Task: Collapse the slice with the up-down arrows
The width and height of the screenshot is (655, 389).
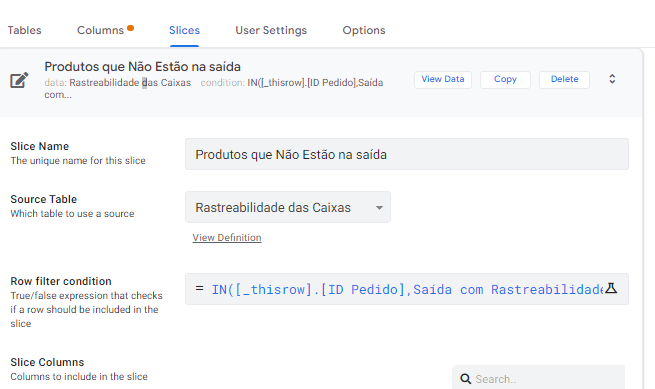Action: (612, 79)
